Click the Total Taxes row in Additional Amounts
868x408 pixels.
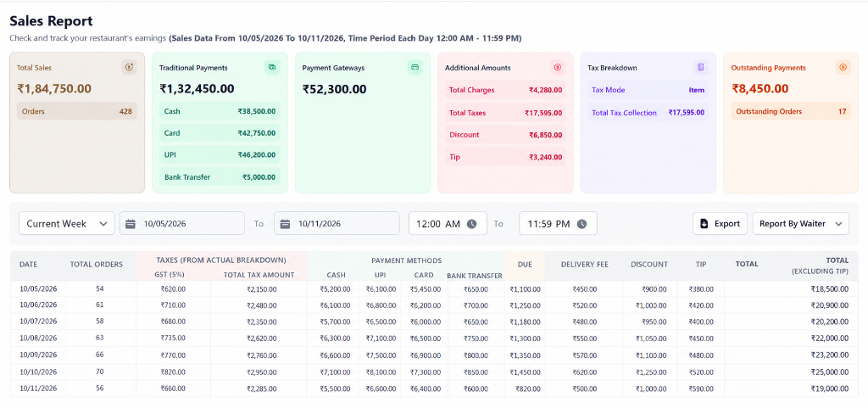pyautogui.click(x=505, y=112)
